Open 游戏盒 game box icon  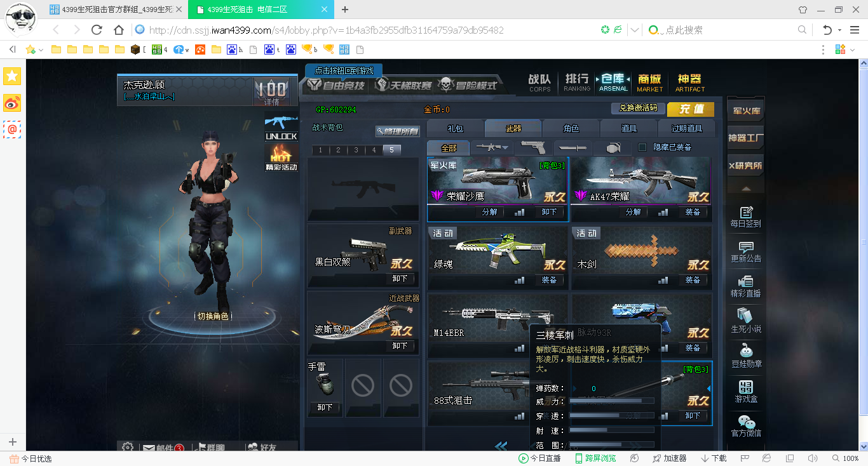tap(745, 391)
